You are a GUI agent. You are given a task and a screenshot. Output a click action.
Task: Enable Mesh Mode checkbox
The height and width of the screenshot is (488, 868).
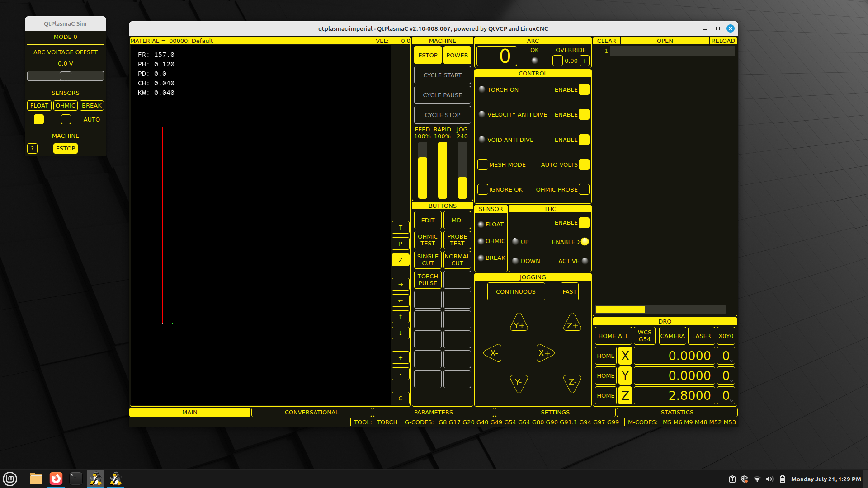[483, 164]
